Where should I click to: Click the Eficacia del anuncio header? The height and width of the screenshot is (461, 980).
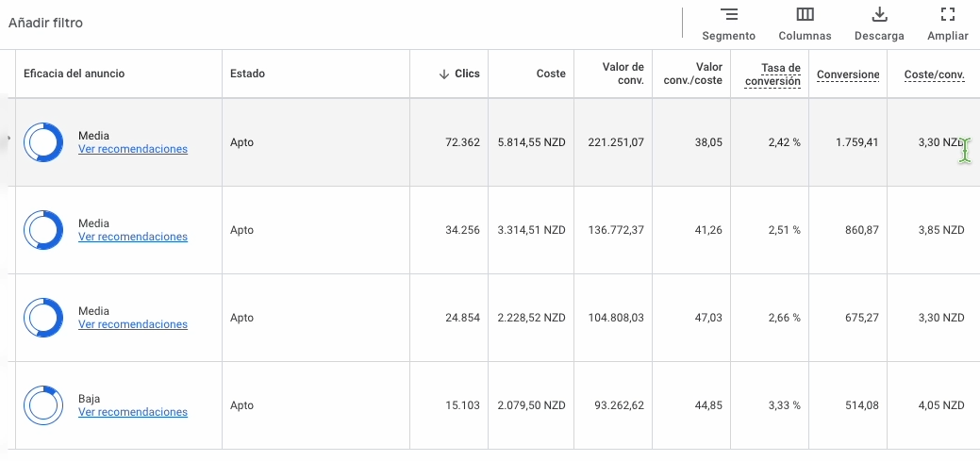pyautogui.click(x=75, y=74)
